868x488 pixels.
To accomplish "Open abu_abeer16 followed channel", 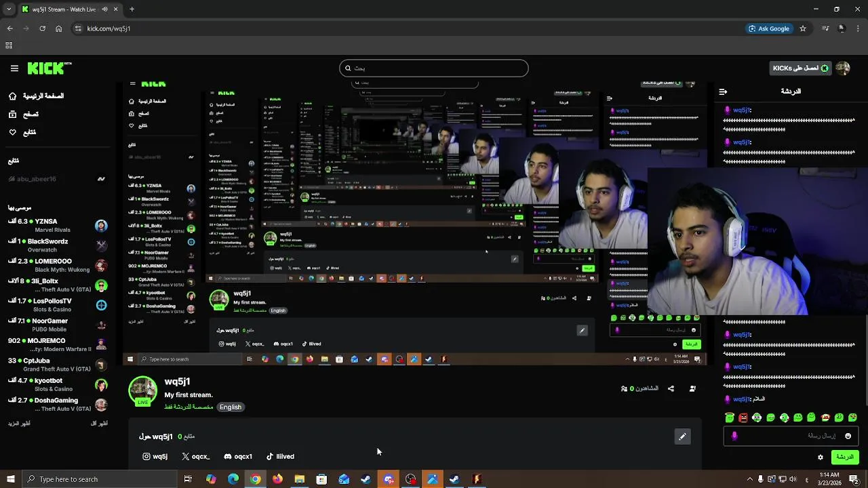I will tap(58, 179).
